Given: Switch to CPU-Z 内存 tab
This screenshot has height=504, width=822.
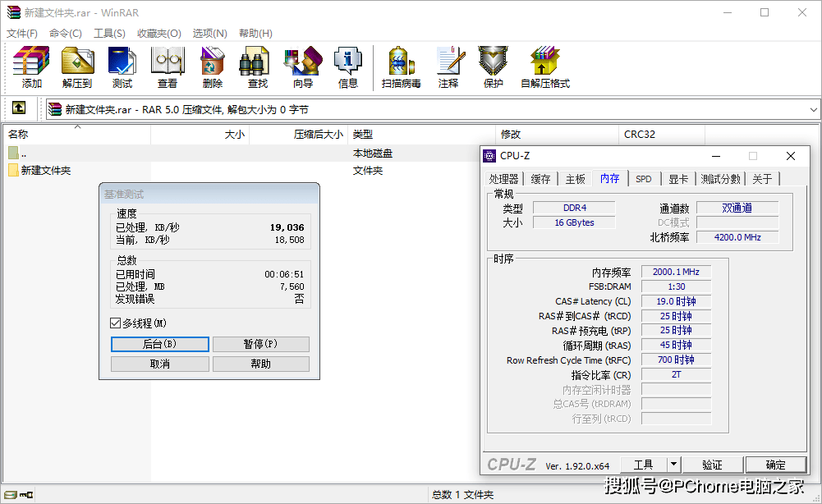Looking at the screenshot, I should click(x=609, y=179).
